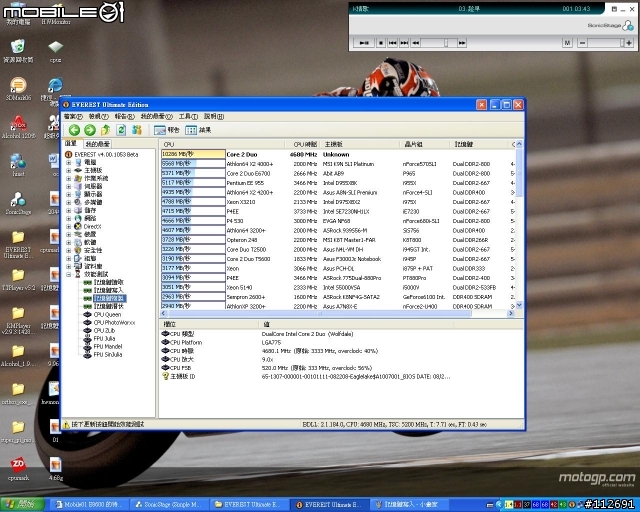Select the Opteron 248 result row
Viewport: 640px width, 512px height.
(338, 240)
